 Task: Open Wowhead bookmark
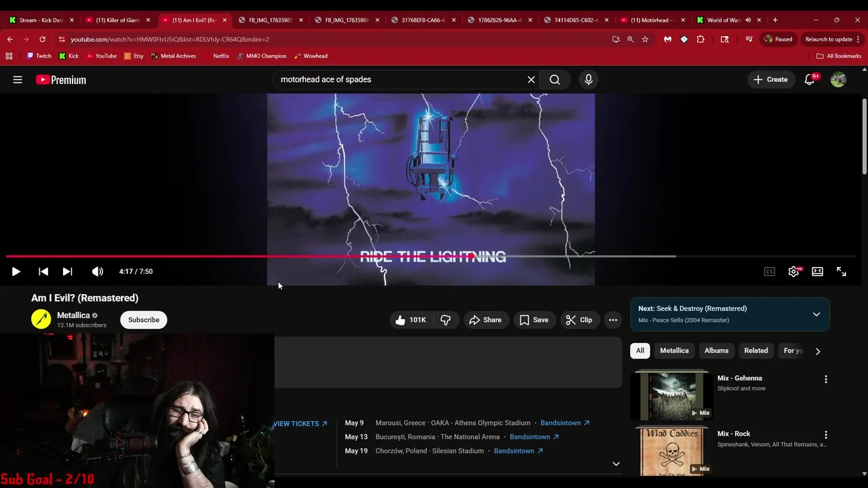[x=311, y=56]
